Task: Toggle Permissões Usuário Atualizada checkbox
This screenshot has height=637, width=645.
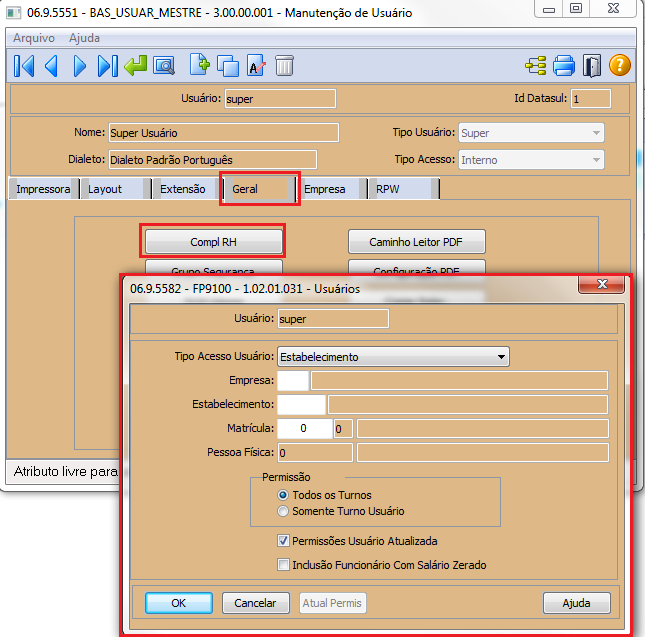Action: point(283,541)
